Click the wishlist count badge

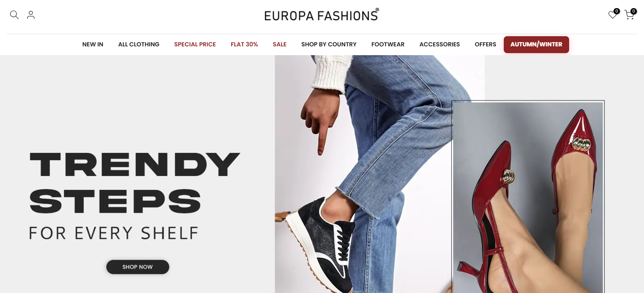click(617, 11)
